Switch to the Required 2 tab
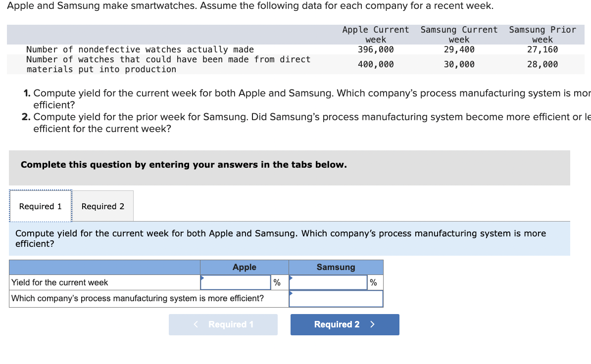The width and height of the screenshot is (591, 364). pyautogui.click(x=102, y=206)
